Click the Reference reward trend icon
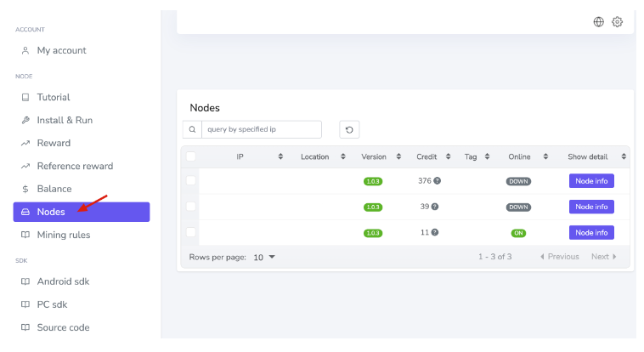The width and height of the screenshot is (644, 352). (x=25, y=166)
